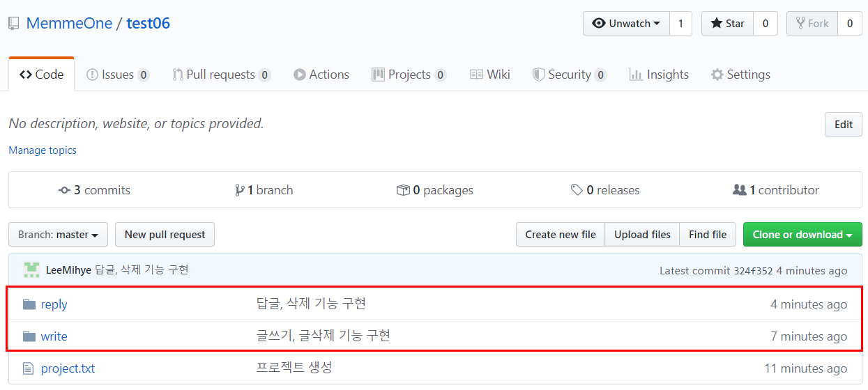The width and height of the screenshot is (868, 390).
Task: Click the write row commit message
Action: coord(323,336)
